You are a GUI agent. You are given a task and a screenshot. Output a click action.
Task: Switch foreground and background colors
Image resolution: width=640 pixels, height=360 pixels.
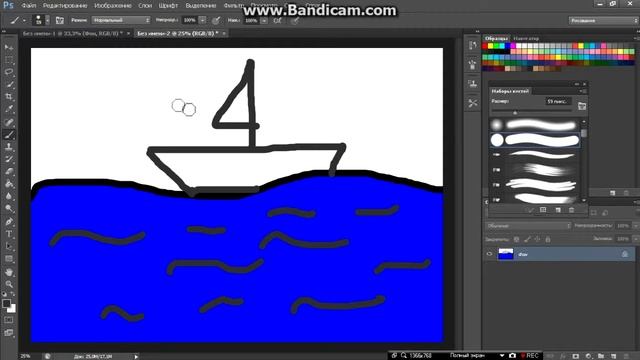12,294
